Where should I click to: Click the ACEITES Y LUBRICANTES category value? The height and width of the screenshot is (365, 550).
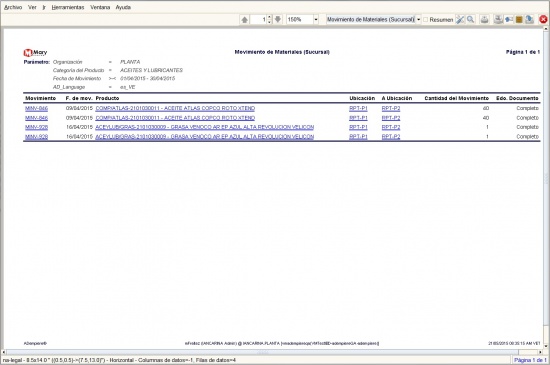152,70
